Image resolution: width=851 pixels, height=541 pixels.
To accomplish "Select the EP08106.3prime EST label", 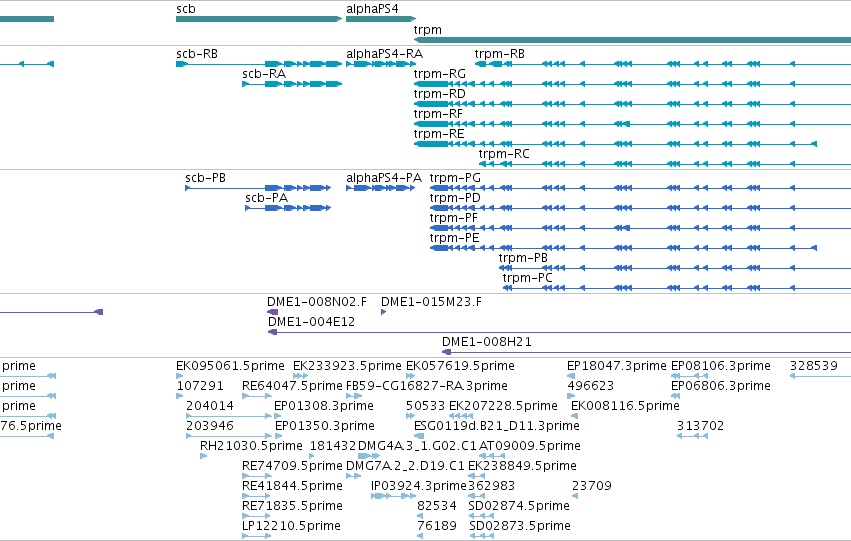I will pyautogui.click(x=721, y=366).
